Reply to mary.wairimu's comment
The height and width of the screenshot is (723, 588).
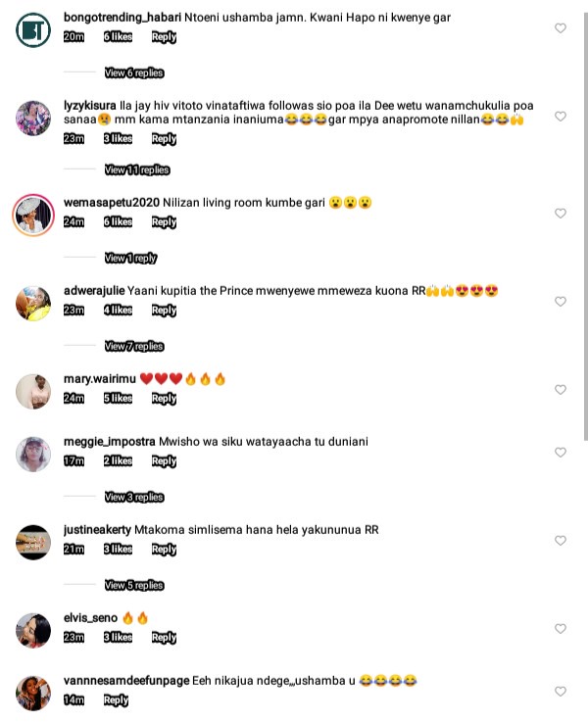pyautogui.click(x=164, y=399)
